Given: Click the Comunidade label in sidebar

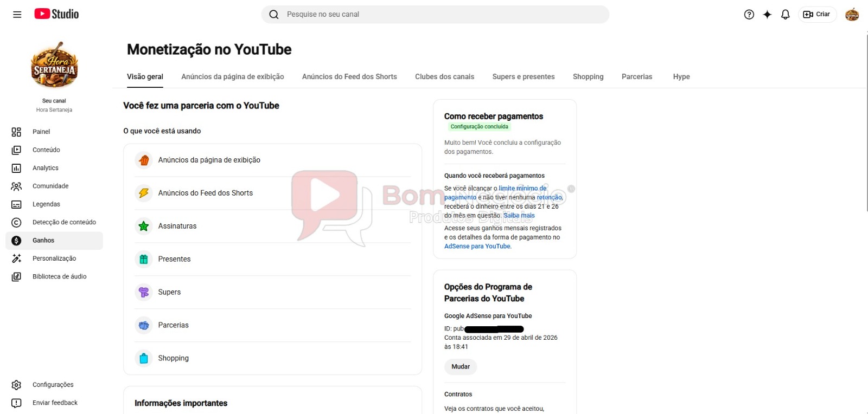Looking at the screenshot, I should [x=50, y=186].
